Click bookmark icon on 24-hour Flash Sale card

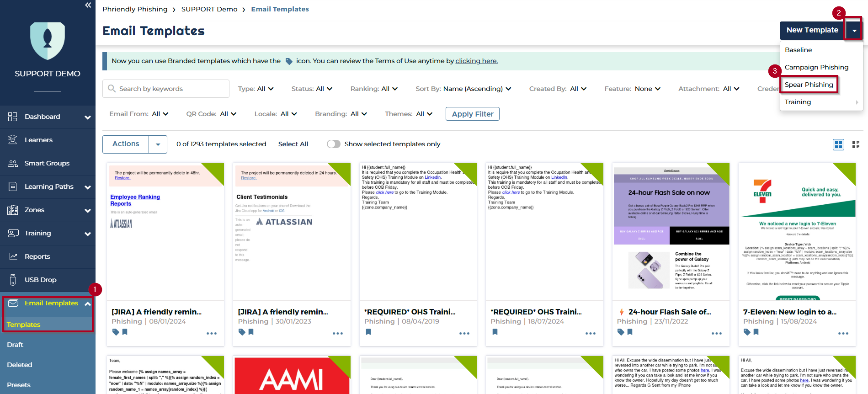(630, 332)
